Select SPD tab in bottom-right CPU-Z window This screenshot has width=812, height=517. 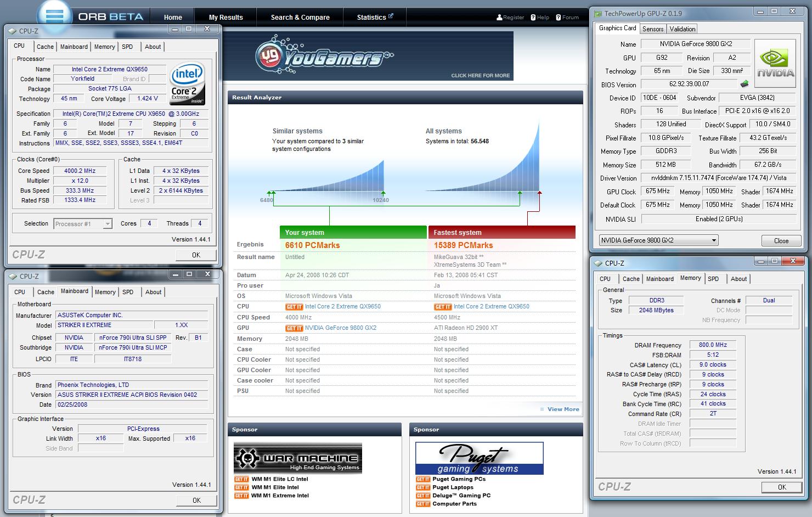713,279
